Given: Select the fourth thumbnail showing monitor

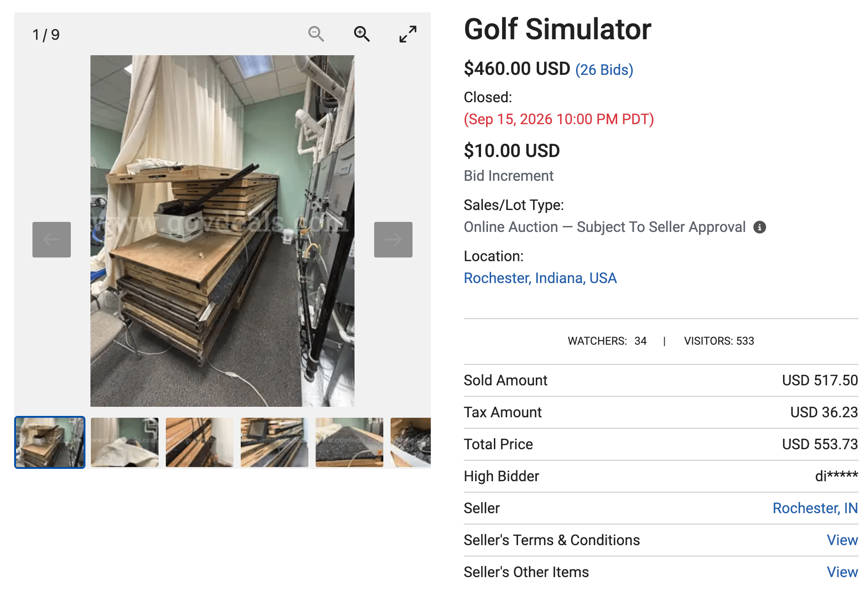Looking at the screenshot, I should [275, 442].
